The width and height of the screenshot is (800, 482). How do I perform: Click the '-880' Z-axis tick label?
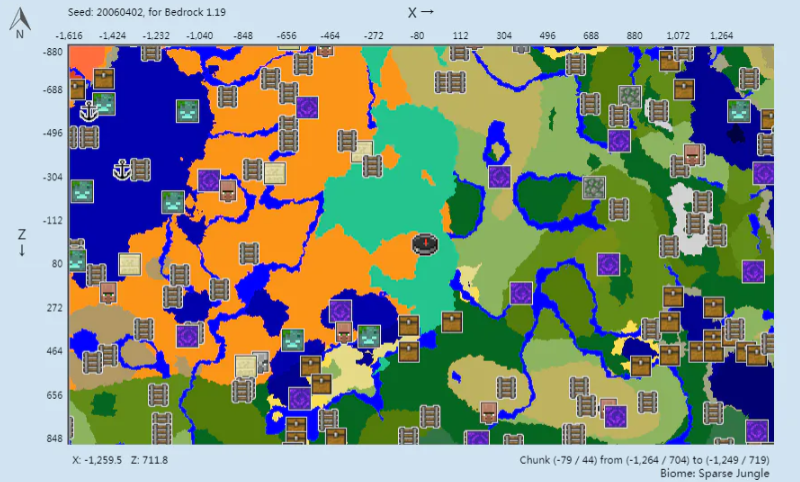53,52
